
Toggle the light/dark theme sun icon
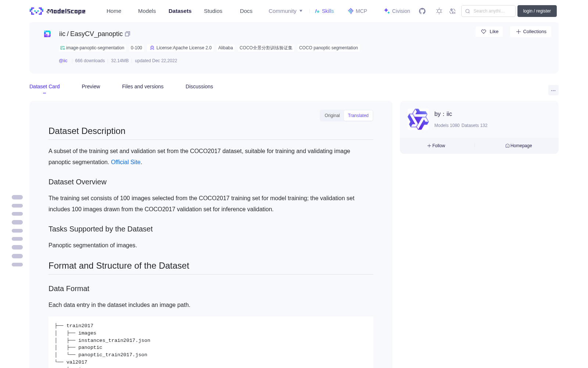click(x=439, y=11)
